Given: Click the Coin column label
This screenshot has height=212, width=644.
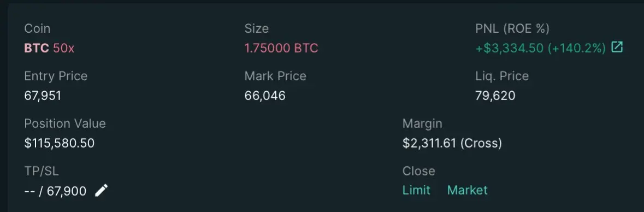Looking at the screenshot, I should [x=37, y=28].
